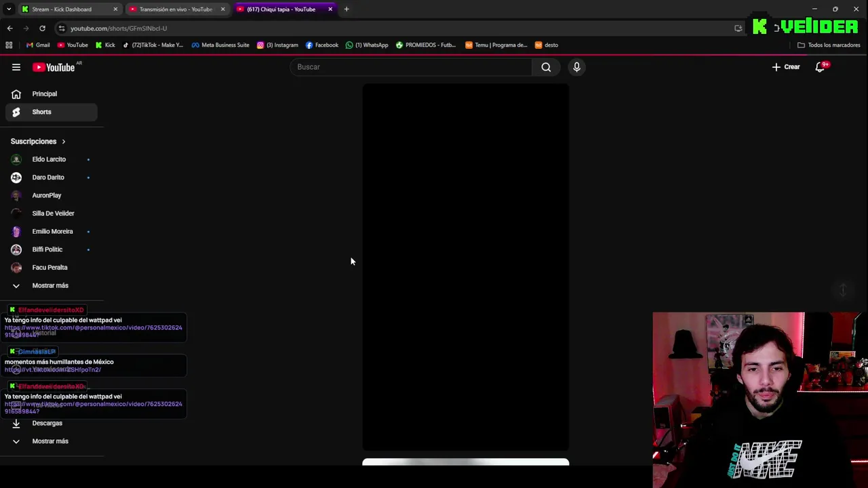Open the browser apps grid icon
The image size is (868, 488).
point(9,45)
